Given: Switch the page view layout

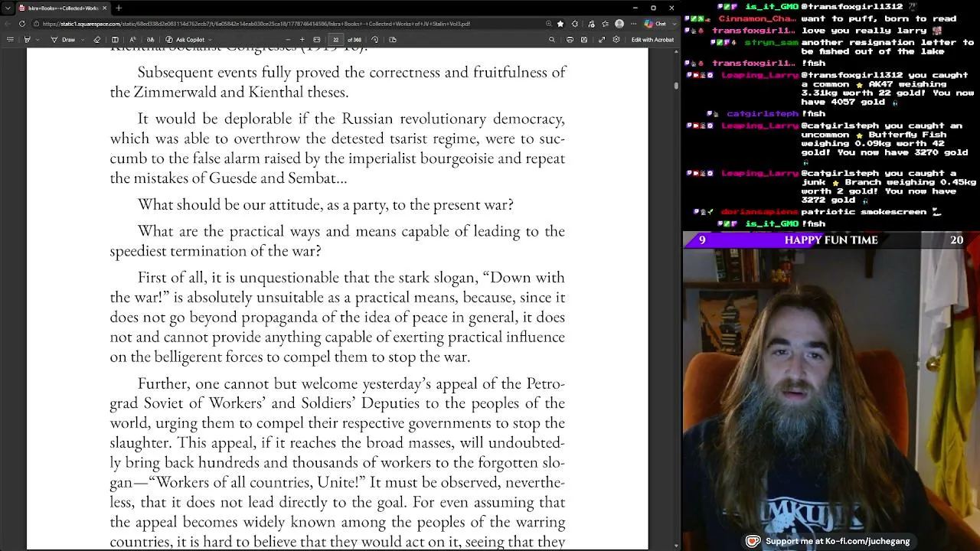Looking at the screenshot, I should pyautogui.click(x=393, y=40).
